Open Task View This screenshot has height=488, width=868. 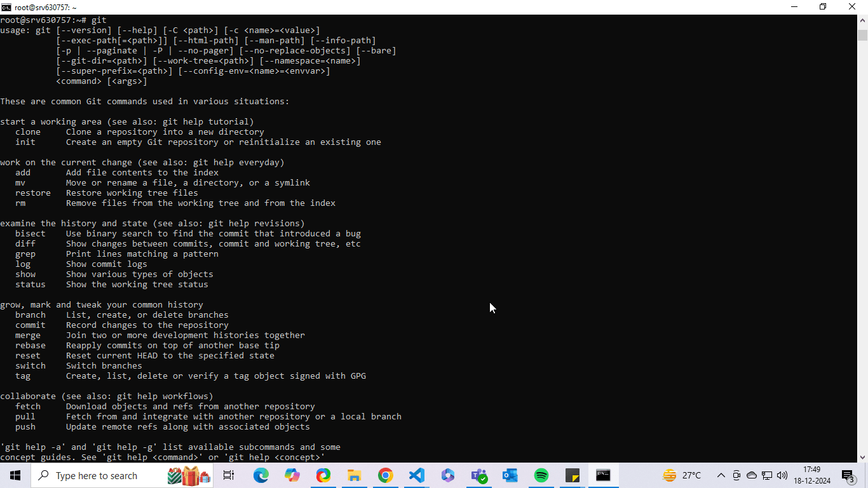pyautogui.click(x=228, y=475)
